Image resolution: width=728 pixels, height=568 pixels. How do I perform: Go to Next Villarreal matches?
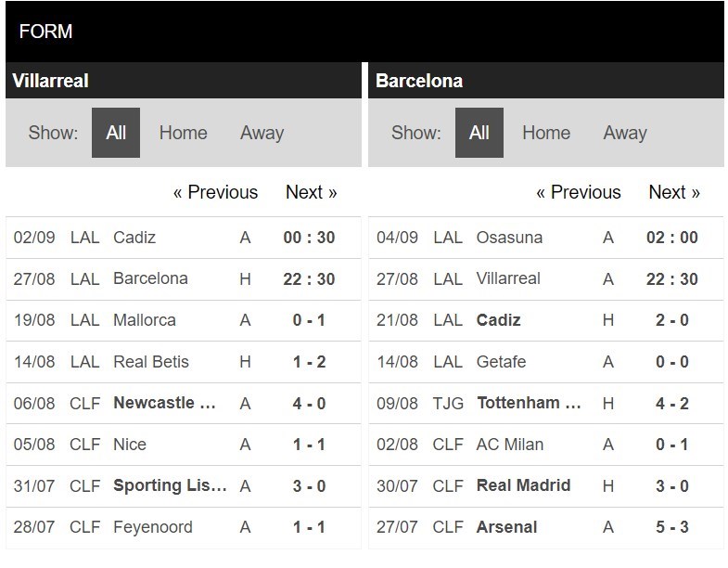[311, 192]
